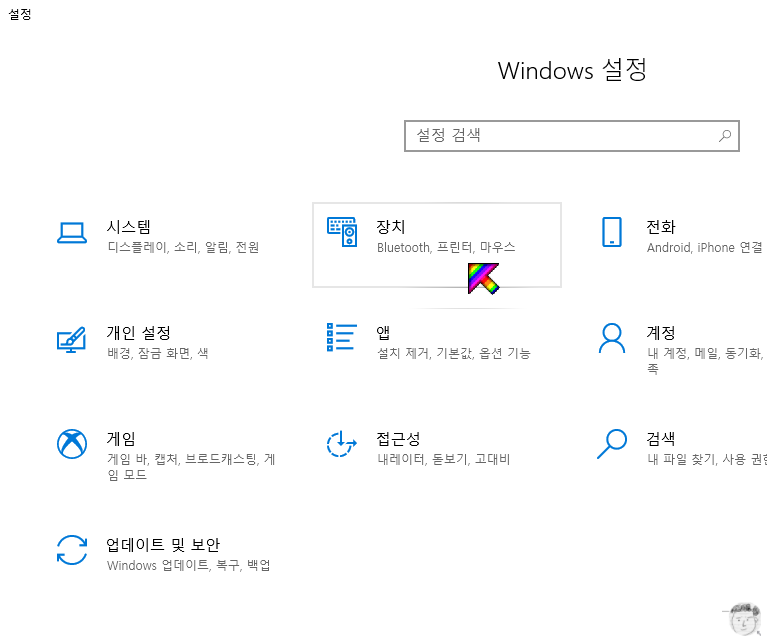Open the 검색 category title
This screenshot has height=639, width=767.
[660, 438]
